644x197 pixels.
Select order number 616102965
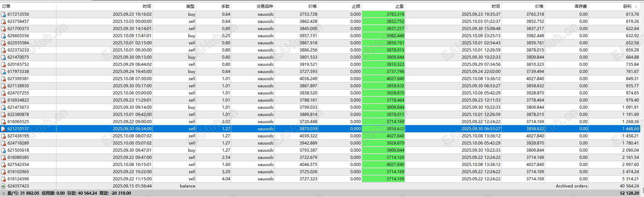point(18,172)
